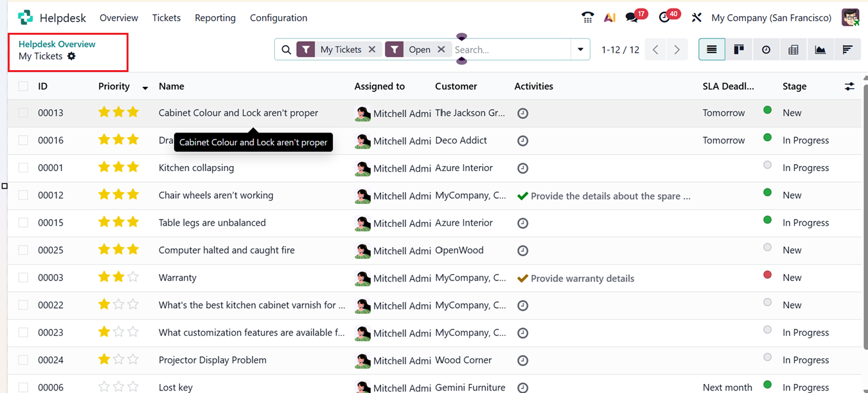This screenshot has height=393, width=868.
Task: Switch to Kanban view
Action: [739, 50]
